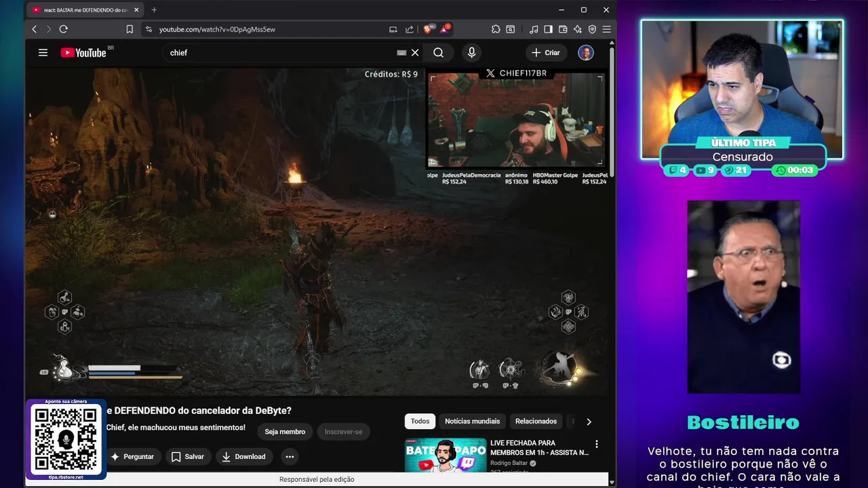Open Leo AI sparkle icon
Screen dimensions: 868x488
(x=577, y=29)
